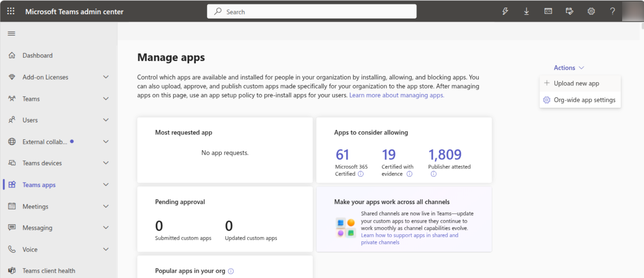Collapse the navigation hamburger menu
Image resolution: width=644 pixels, height=278 pixels.
(12, 34)
